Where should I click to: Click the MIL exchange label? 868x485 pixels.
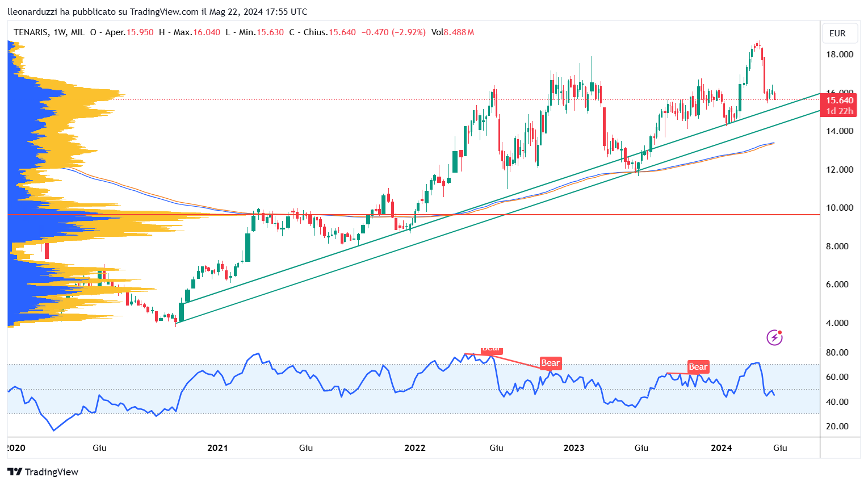pyautogui.click(x=78, y=32)
